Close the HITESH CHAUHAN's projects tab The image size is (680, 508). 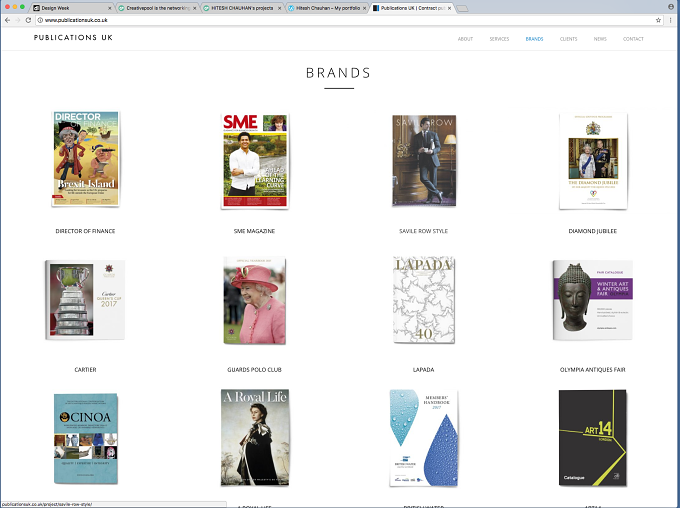pyautogui.click(x=279, y=8)
